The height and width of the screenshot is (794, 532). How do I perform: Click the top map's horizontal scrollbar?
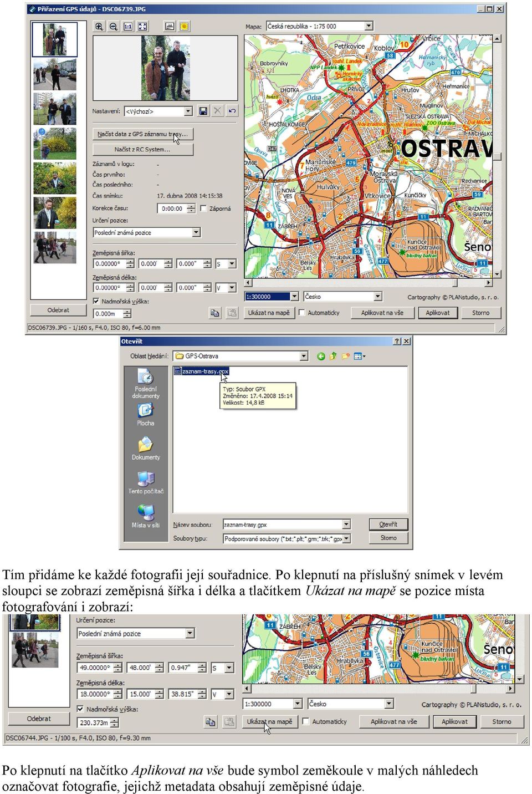tap(369, 283)
